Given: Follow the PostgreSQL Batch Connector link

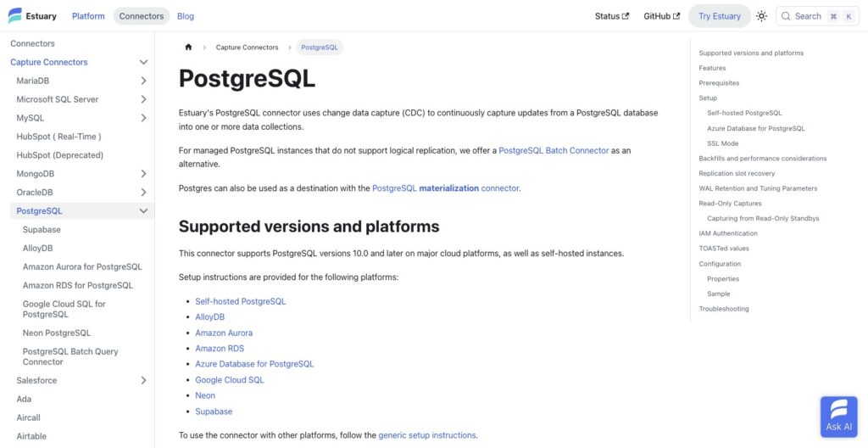Looking at the screenshot, I should click(554, 150).
